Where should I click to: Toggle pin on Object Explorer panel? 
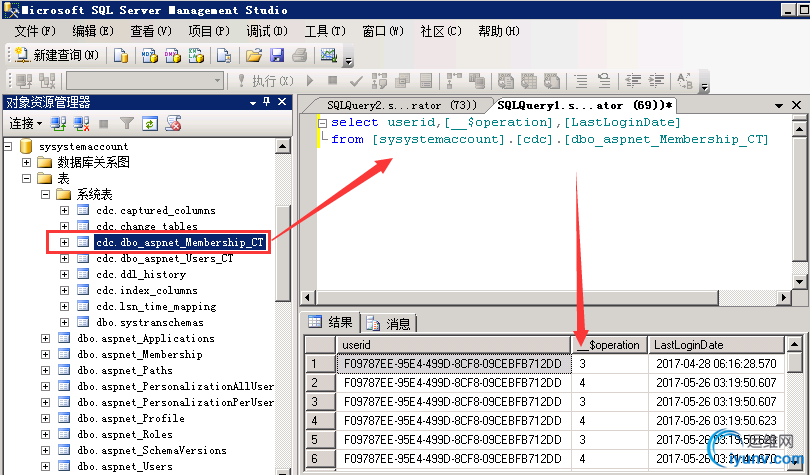click(267, 102)
